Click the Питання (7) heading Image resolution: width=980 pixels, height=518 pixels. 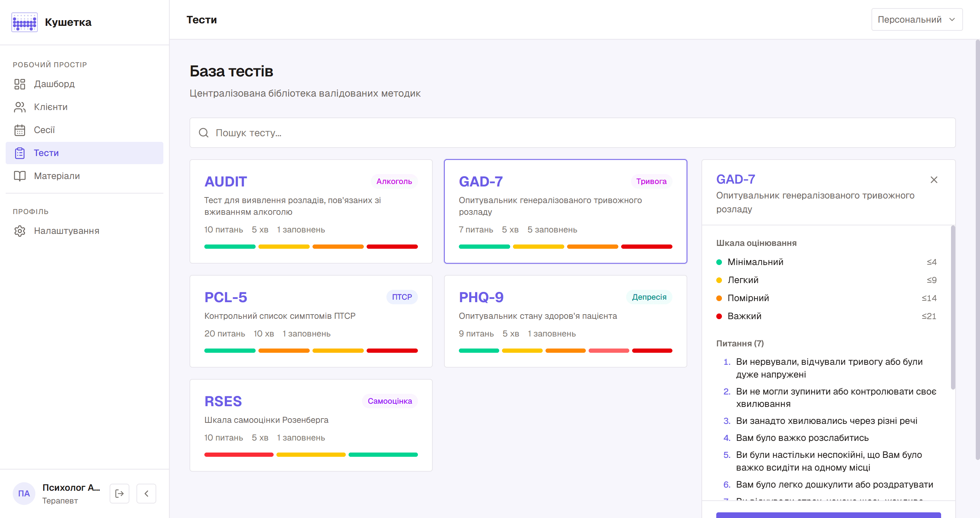coord(740,344)
